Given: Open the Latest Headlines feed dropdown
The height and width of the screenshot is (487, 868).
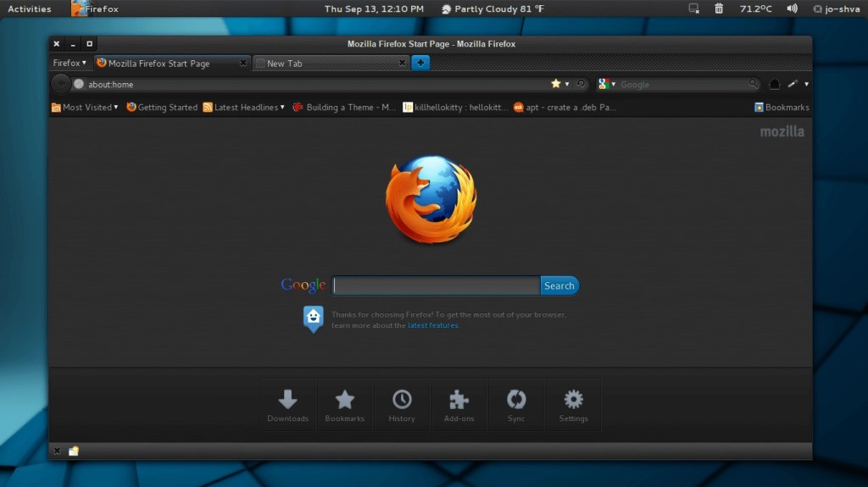Looking at the screenshot, I should (244, 108).
